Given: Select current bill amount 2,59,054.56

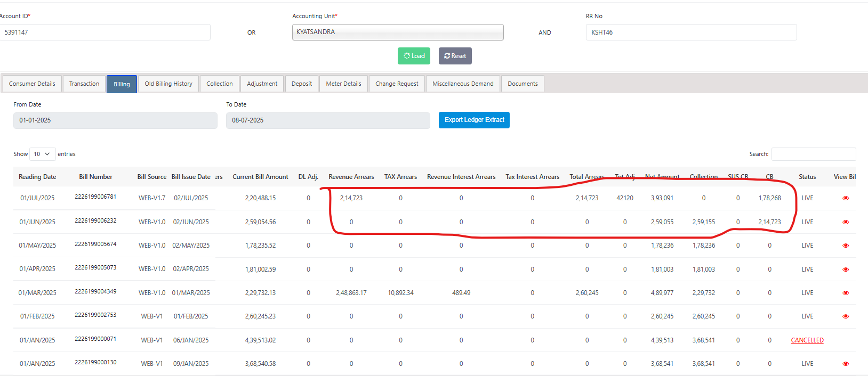Looking at the screenshot, I should click(260, 222).
